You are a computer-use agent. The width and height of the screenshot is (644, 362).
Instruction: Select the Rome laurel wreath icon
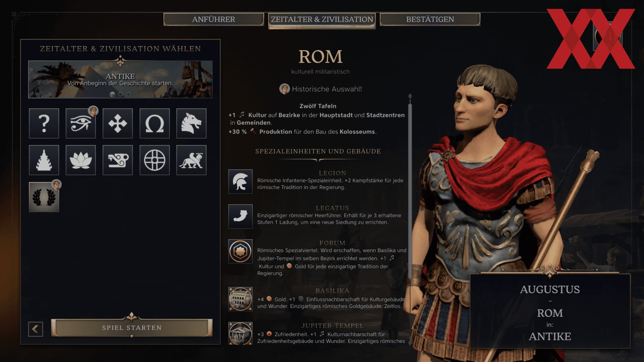click(44, 197)
